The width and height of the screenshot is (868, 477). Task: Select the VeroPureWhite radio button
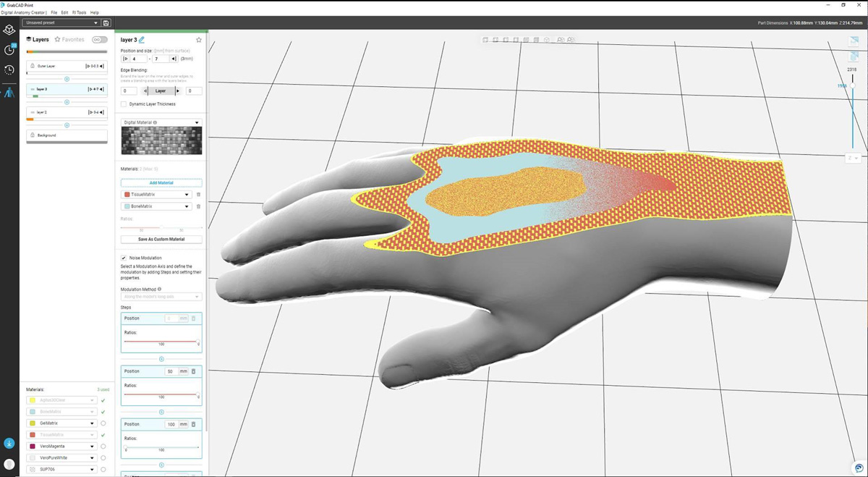point(103,458)
